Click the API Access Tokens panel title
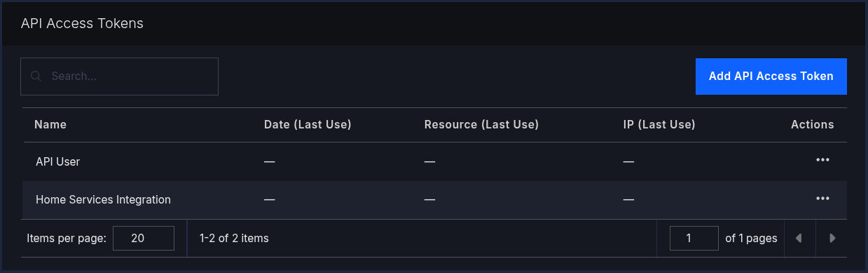The image size is (868, 273). coord(82,23)
